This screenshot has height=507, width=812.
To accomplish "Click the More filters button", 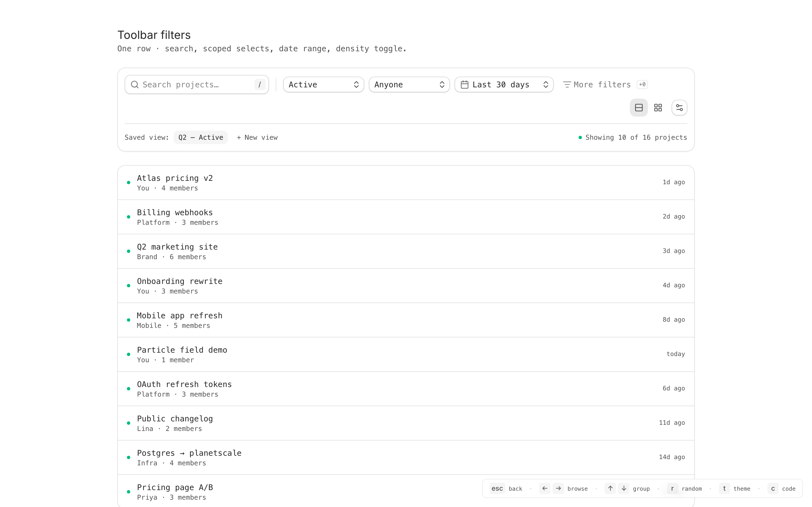I will [x=602, y=84].
